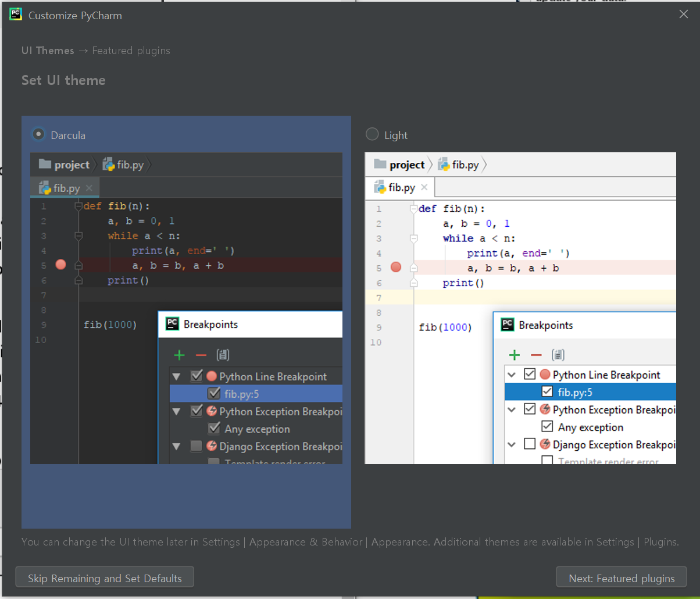Click green plus icon in Darcula preview

179,355
